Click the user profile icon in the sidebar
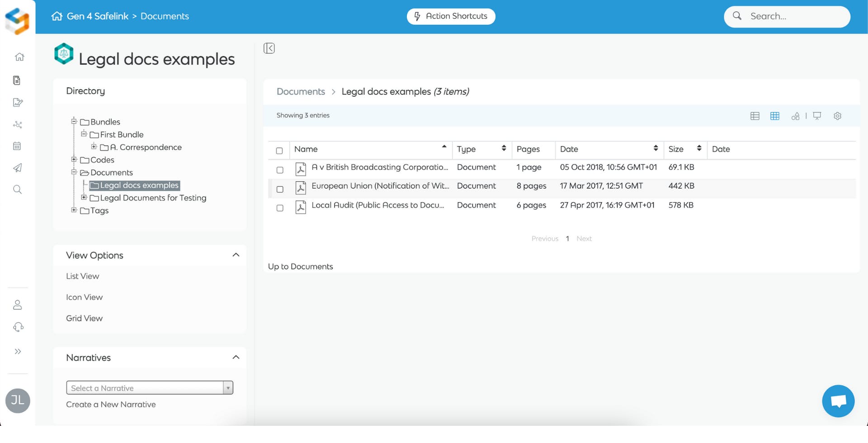Screen dimensions: 868x443 pyautogui.click(x=18, y=305)
